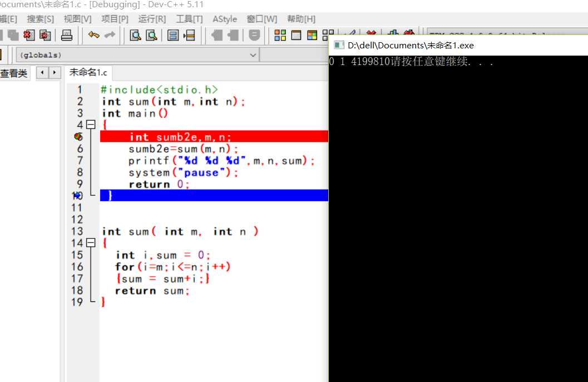Click the empty member dropdown beside (globals)

(x=294, y=55)
